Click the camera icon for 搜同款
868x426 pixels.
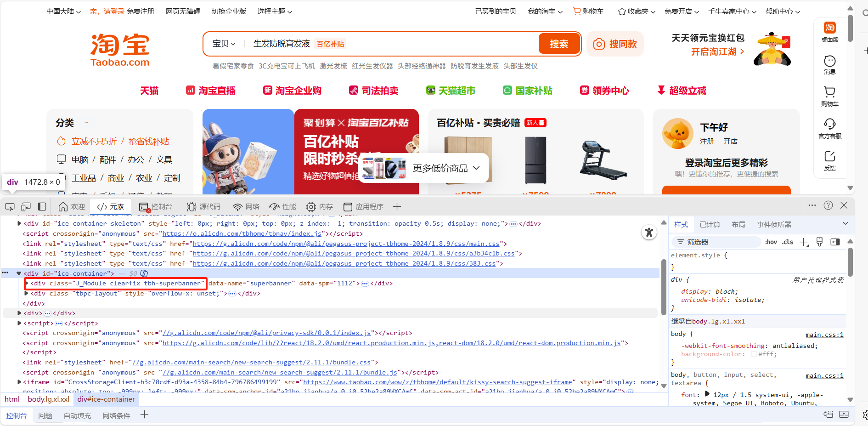tap(599, 44)
